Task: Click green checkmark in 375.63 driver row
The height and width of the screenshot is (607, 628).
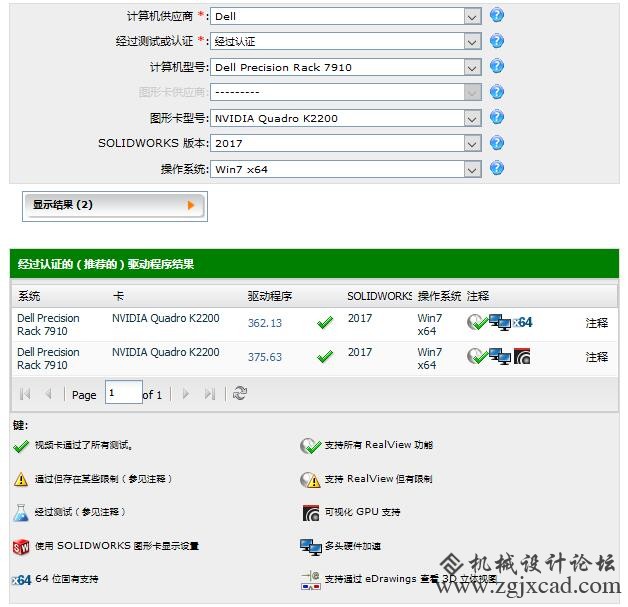Action: [325, 356]
